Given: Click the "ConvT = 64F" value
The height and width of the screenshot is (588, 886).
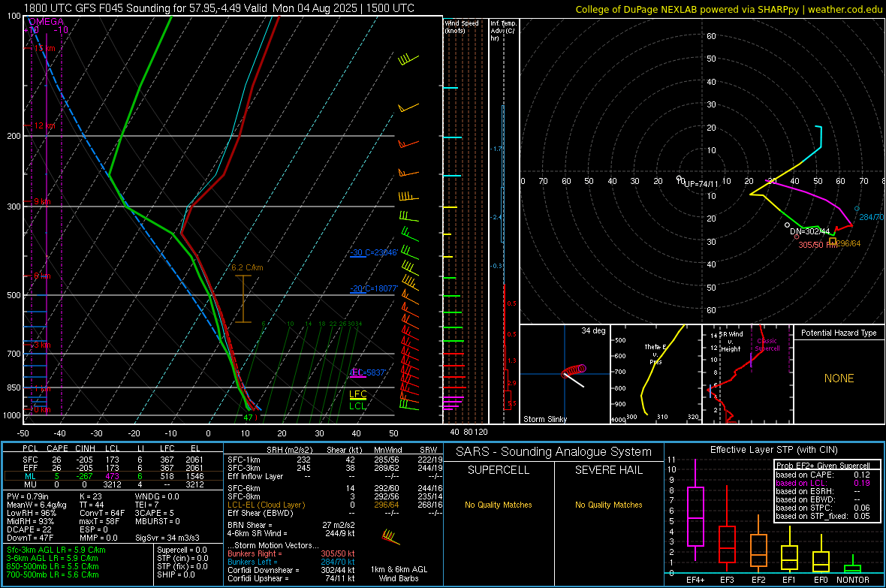Looking at the screenshot, I should pos(101,513).
